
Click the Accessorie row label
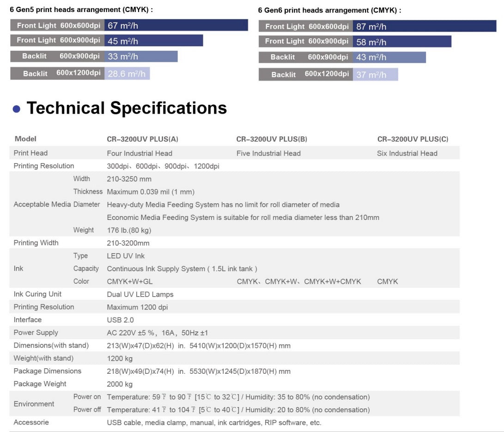31,422
